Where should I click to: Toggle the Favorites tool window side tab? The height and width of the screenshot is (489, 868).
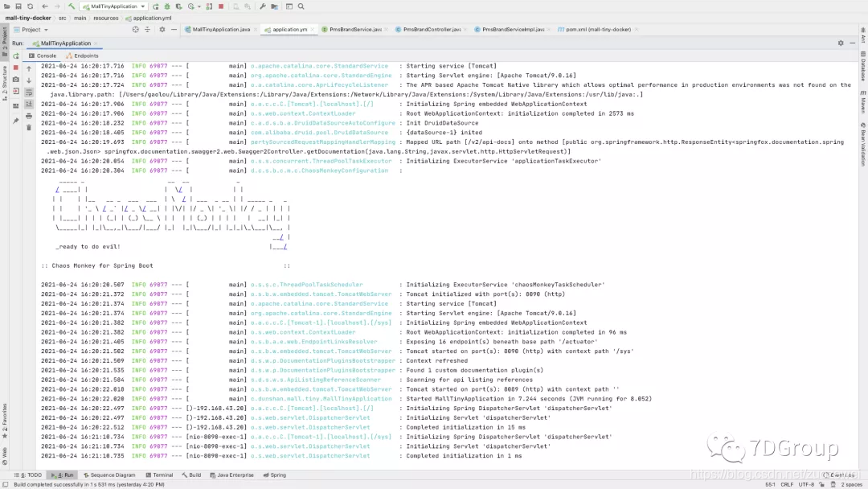[5, 421]
